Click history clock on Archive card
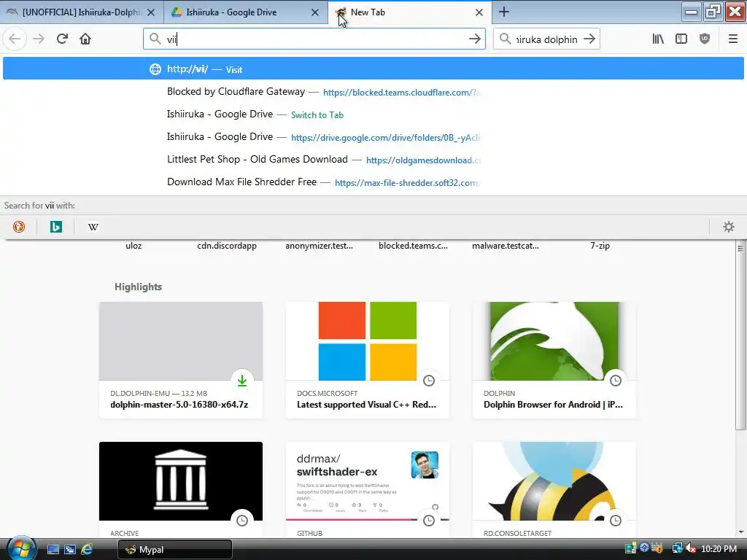This screenshot has height=560, width=747. click(x=242, y=521)
